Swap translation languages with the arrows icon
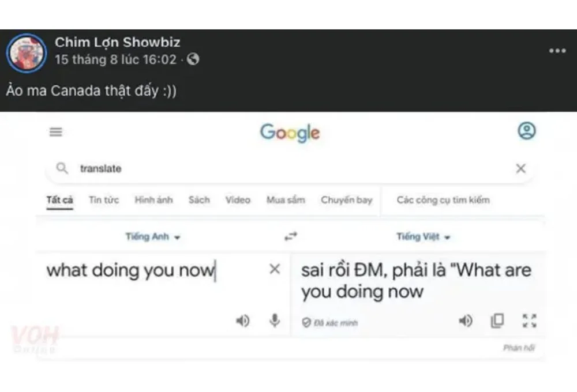 point(291,236)
